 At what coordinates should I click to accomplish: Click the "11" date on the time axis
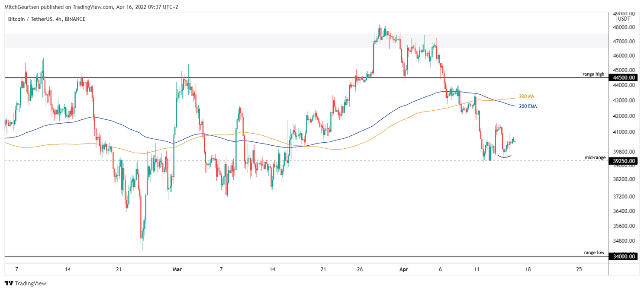click(477, 269)
